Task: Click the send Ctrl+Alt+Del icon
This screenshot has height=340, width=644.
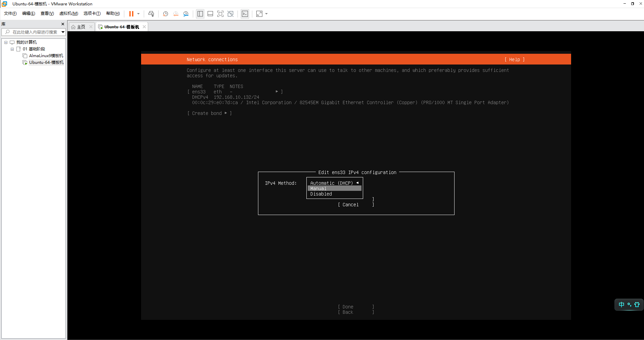Action: point(151,14)
